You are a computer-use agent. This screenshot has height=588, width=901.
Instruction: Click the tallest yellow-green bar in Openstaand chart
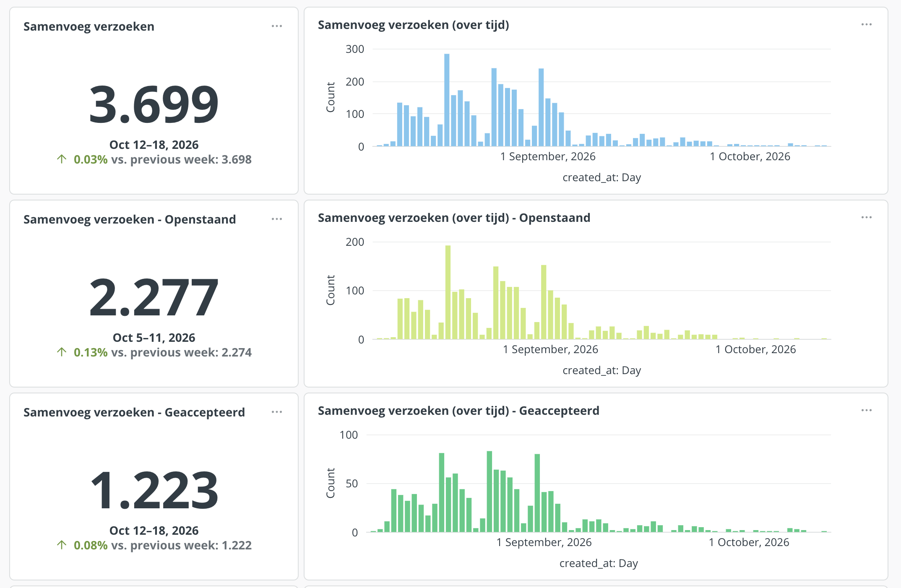(x=448, y=292)
